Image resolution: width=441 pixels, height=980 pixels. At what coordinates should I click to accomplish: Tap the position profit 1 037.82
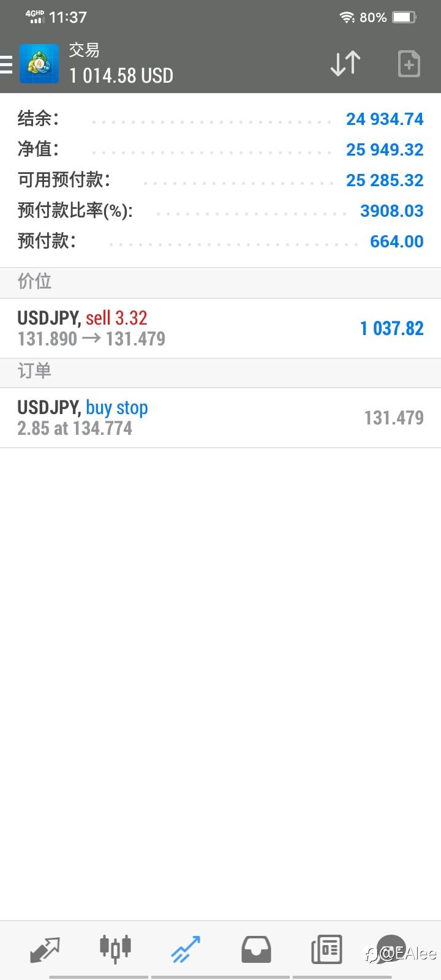(x=392, y=328)
